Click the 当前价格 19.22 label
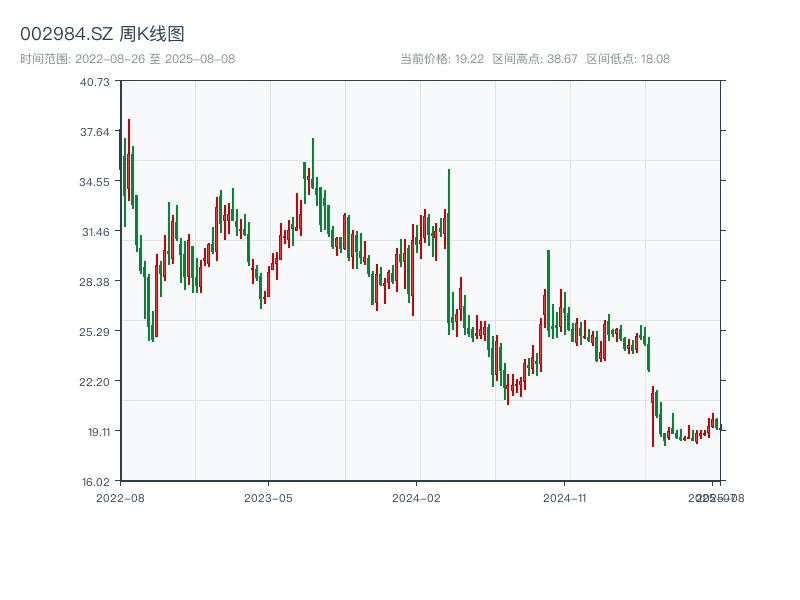Screen dimensions: 800x600 442,59
